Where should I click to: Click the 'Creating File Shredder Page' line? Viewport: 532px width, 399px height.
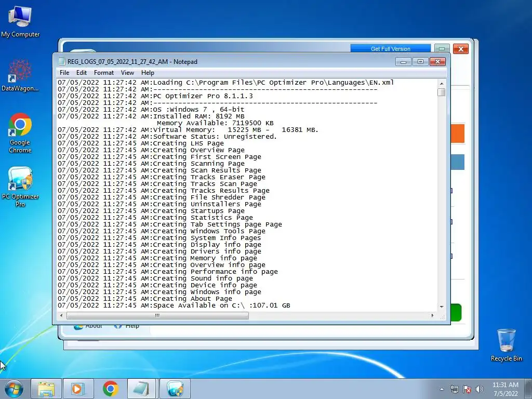162,197
